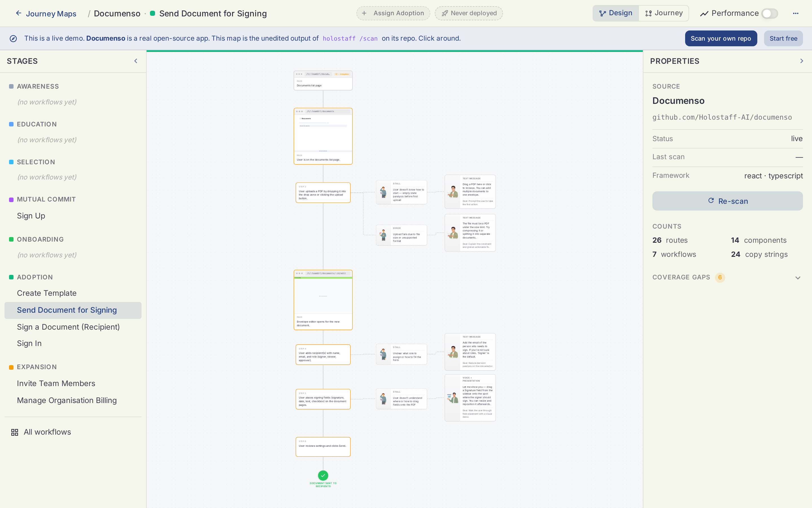The height and width of the screenshot is (508, 812).
Task: Open Manage Organisation Billing workflow
Action: point(67,400)
